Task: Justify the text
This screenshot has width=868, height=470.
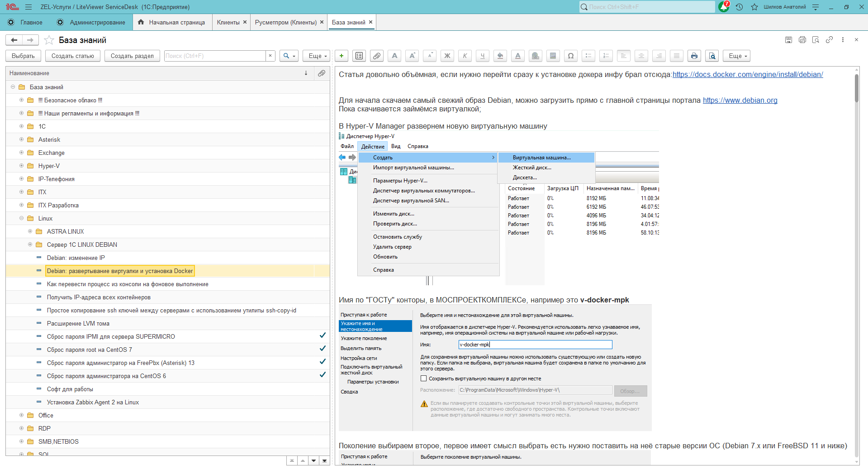Action: [x=677, y=56]
